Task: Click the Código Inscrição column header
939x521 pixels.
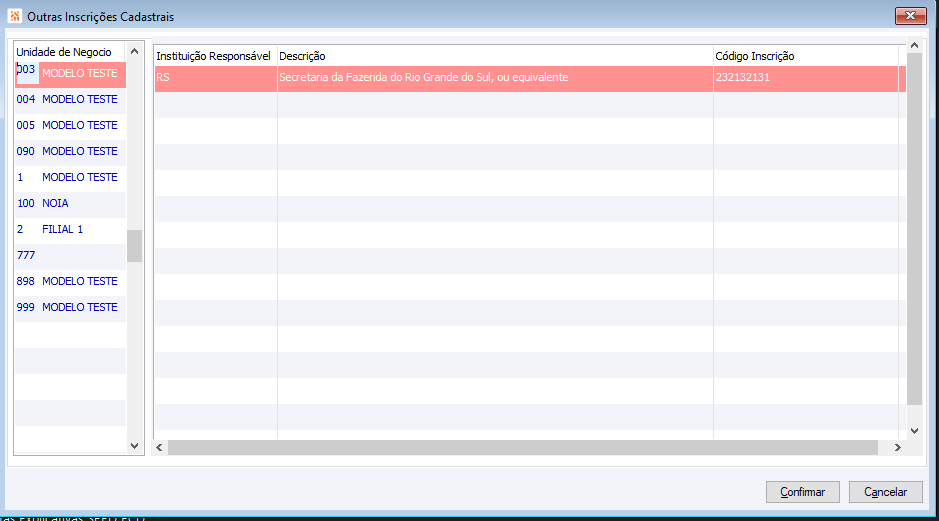Action: 806,56
